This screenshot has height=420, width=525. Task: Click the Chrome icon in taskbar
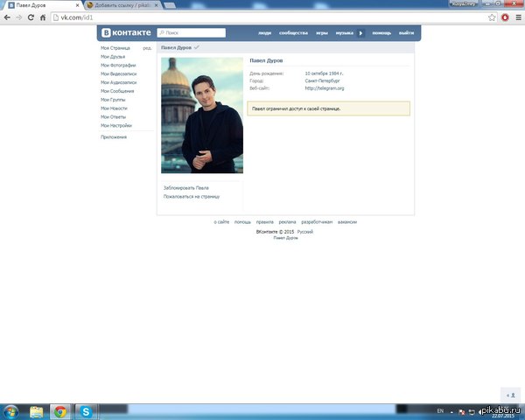[x=60, y=410]
